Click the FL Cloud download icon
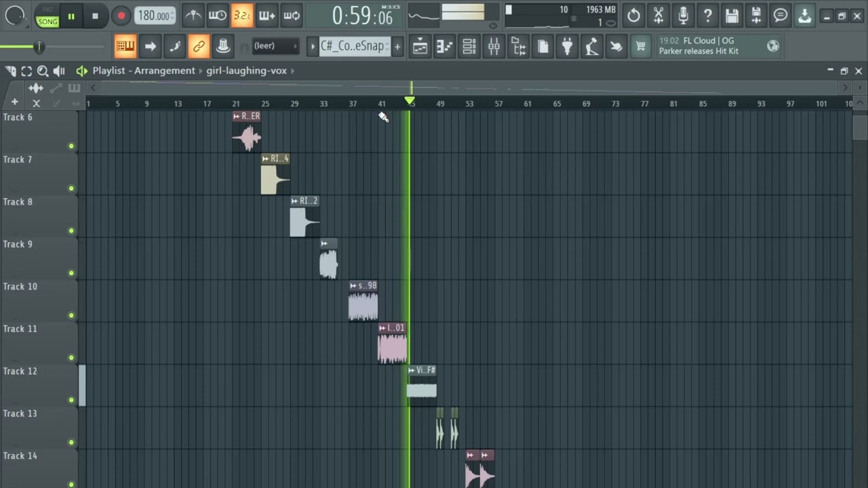The height and width of the screenshot is (488, 868). (x=805, y=15)
